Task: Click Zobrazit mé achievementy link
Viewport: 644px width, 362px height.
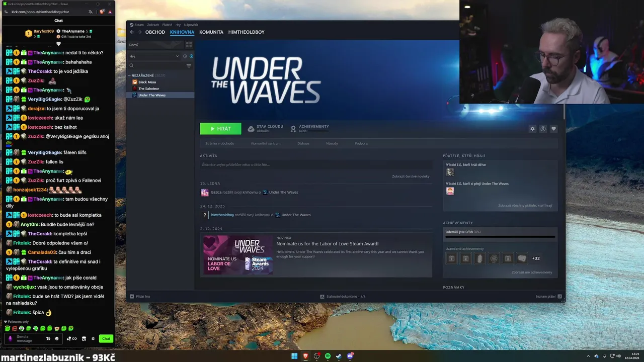Action: click(x=532, y=273)
